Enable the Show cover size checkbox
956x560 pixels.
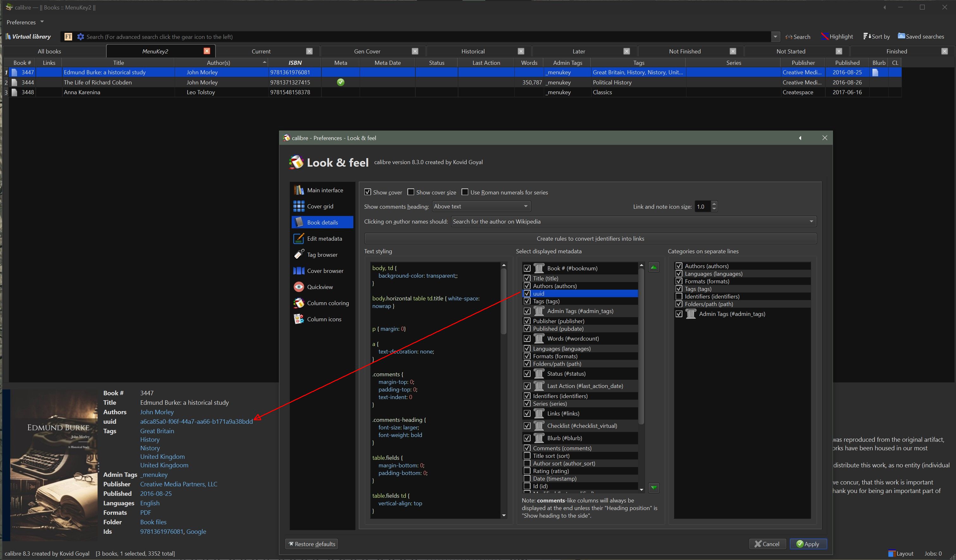tap(411, 192)
